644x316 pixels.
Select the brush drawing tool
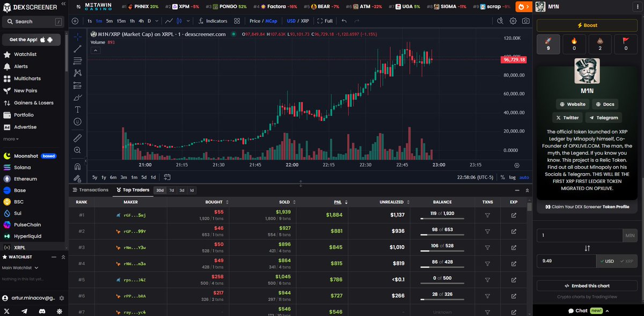tap(77, 97)
